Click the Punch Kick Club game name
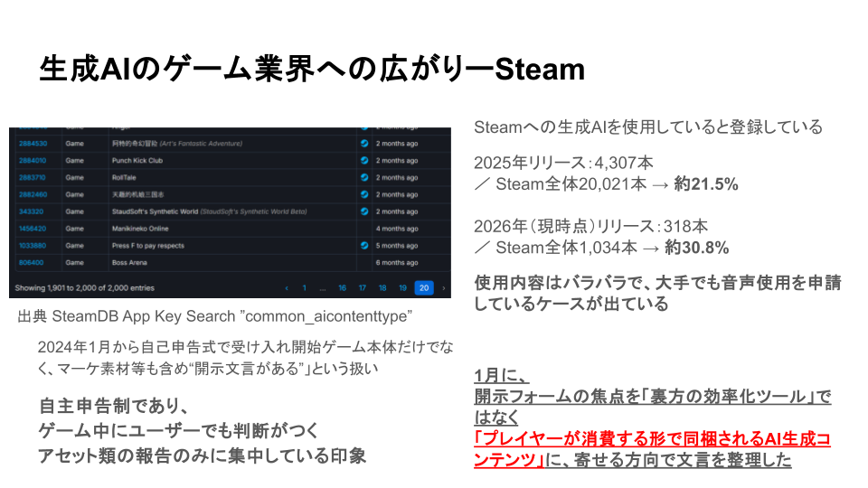868x488 pixels. point(137,161)
